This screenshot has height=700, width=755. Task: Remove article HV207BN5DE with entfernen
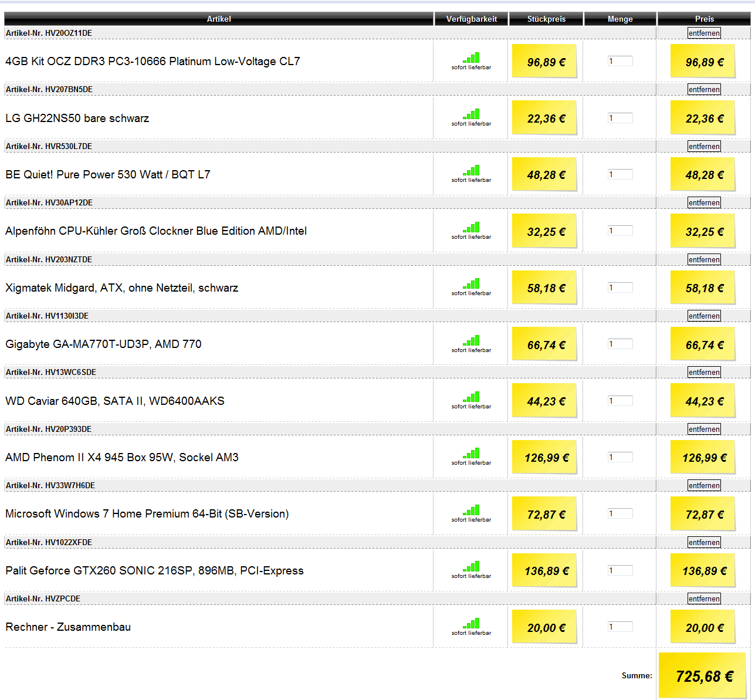pyautogui.click(x=704, y=89)
